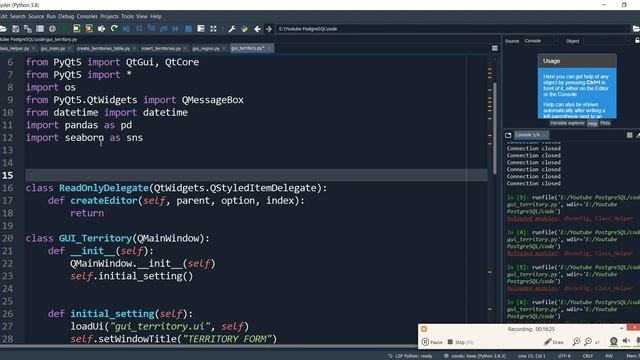
Task: Click line number 15 in the gutter
Action: click(x=8, y=175)
